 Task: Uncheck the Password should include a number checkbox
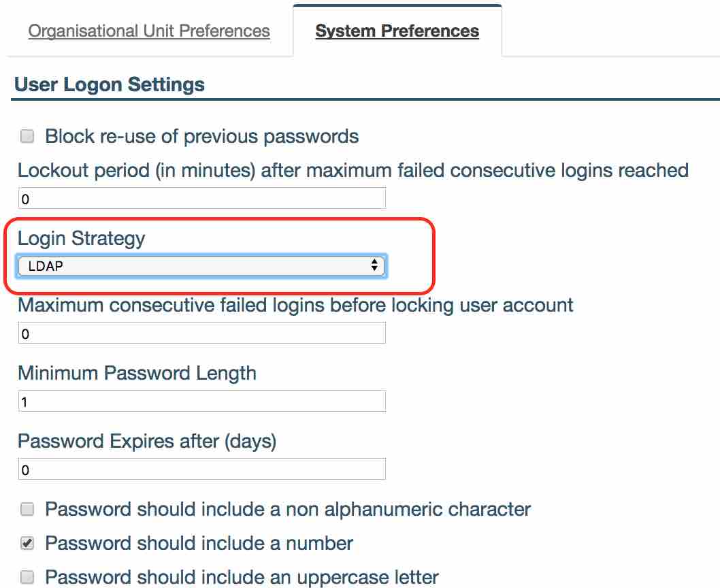27,543
